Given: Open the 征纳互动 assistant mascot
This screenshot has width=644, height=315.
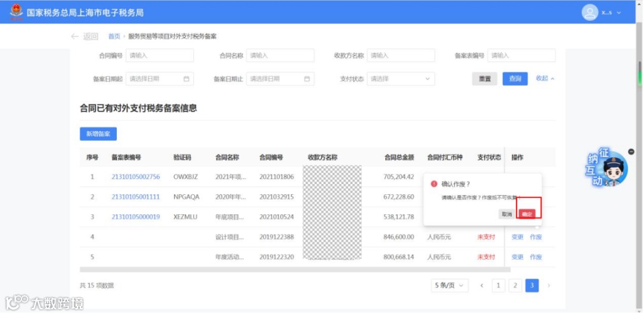Looking at the screenshot, I should tap(606, 168).
